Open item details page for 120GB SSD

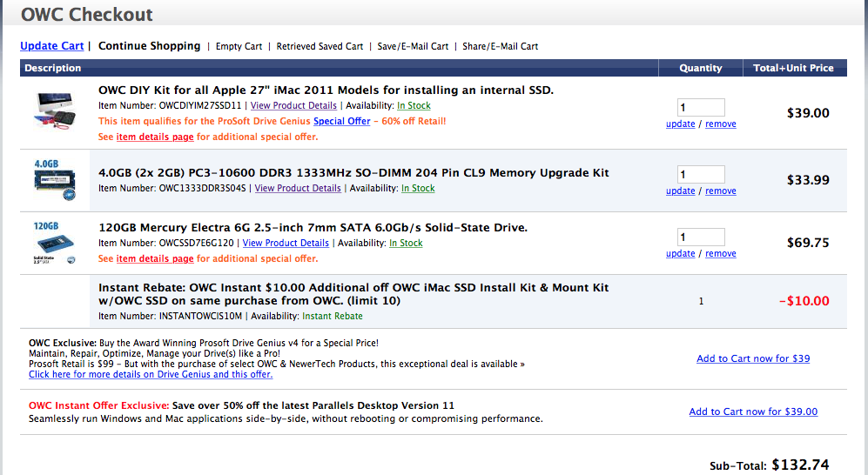pyautogui.click(x=154, y=258)
